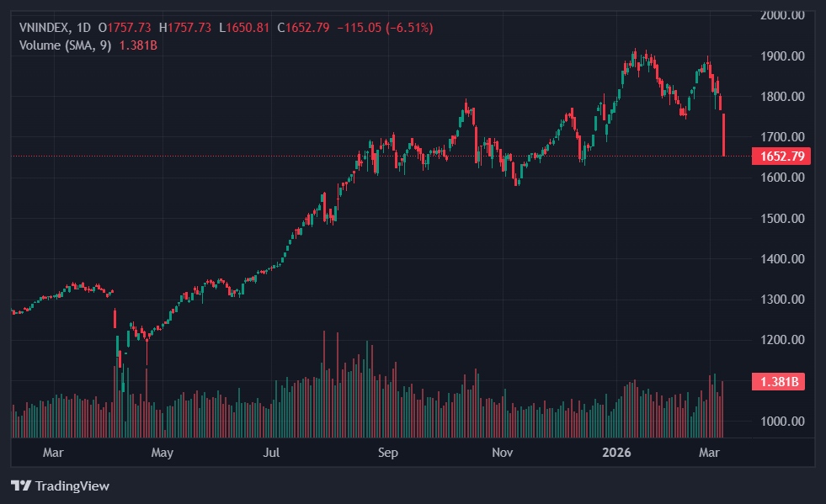The width and height of the screenshot is (826, 504).
Task: Click the Sep label on time axis
Action: [387, 453]
